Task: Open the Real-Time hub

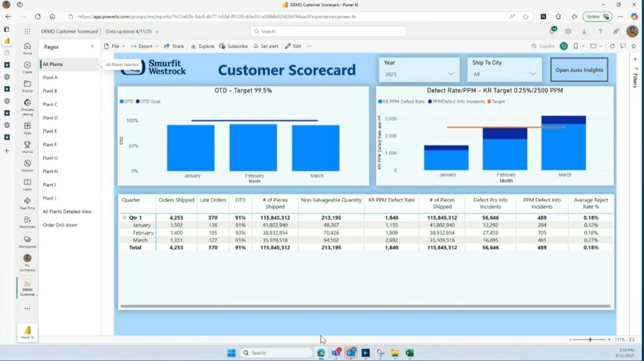Action: [x=27, y=203]
